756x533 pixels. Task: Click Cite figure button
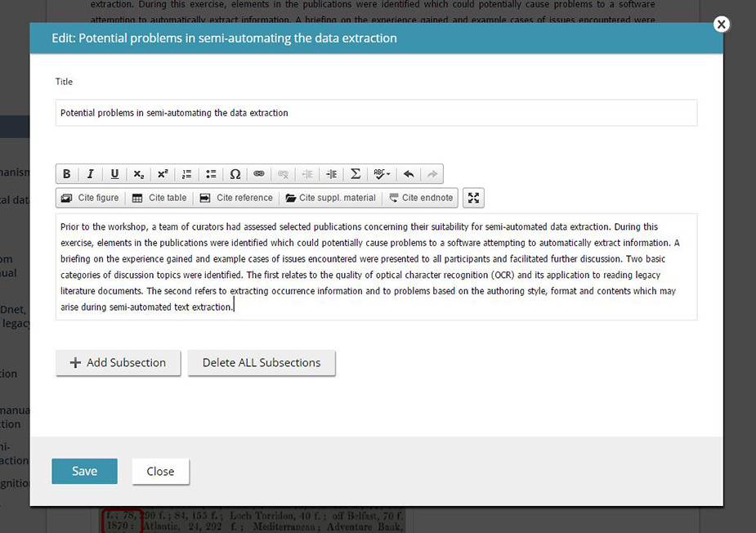tap(91, 198)
